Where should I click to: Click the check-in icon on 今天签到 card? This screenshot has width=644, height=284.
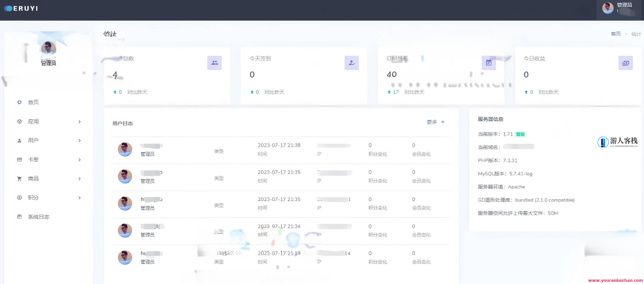[351, 63]
